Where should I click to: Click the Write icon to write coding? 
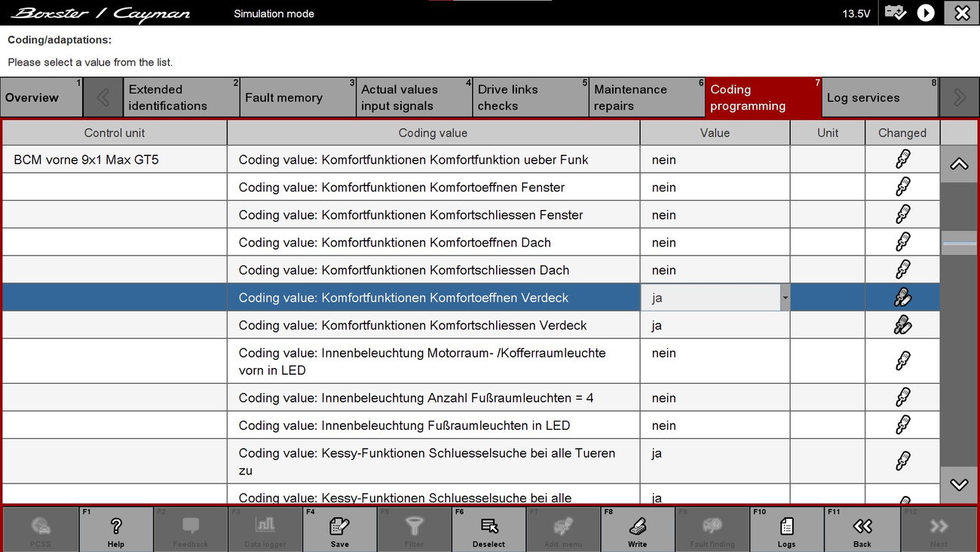pyautogui.click(x=637, y=526)
